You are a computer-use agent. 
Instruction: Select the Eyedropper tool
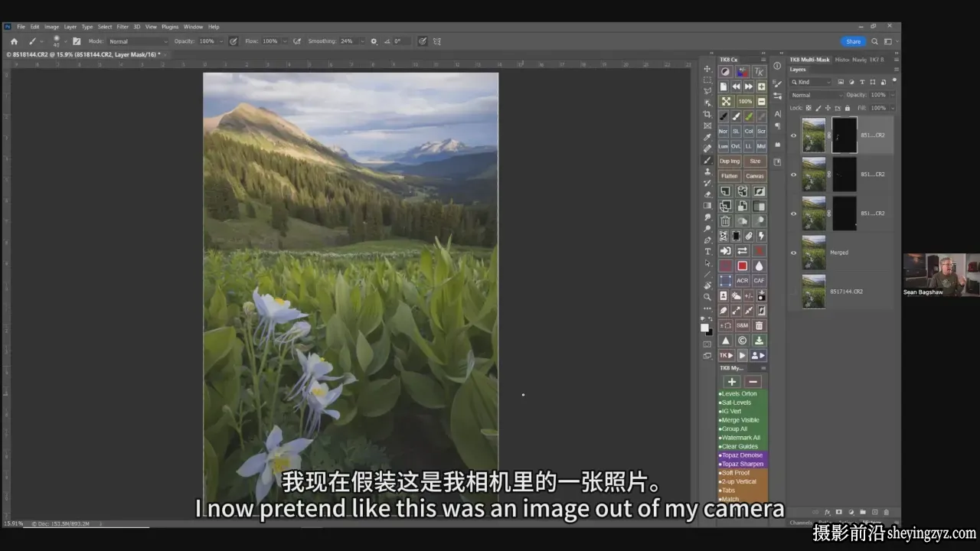click(707, 137)
